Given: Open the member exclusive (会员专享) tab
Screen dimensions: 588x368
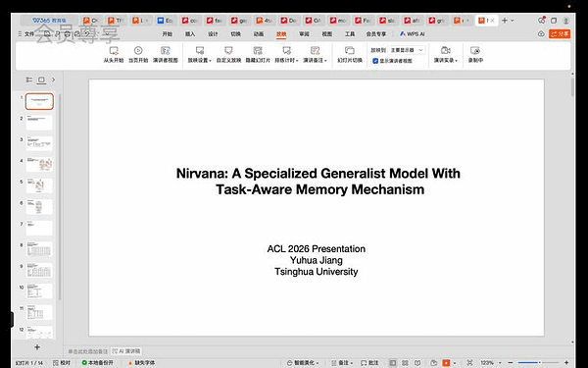Looking at the screenshot, I should 376,34.
